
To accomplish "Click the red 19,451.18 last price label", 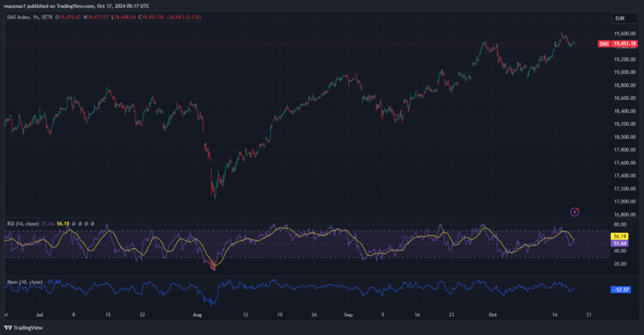I will (x=625, y=43).
